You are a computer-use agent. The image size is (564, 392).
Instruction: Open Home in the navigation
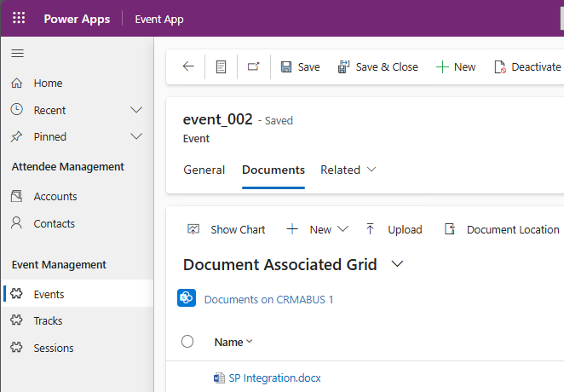click(49, 83)
